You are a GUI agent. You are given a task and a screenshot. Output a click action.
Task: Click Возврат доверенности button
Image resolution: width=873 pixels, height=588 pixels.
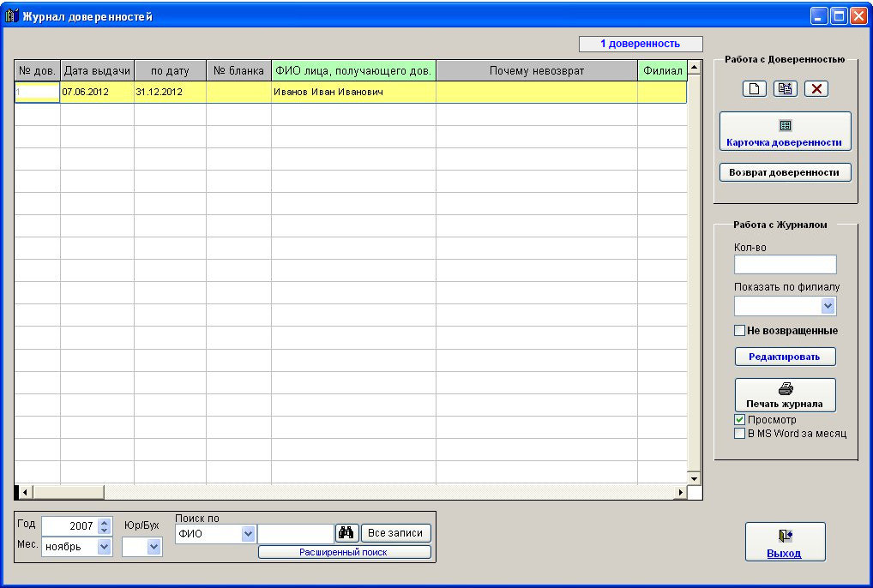tap(785, 172)
